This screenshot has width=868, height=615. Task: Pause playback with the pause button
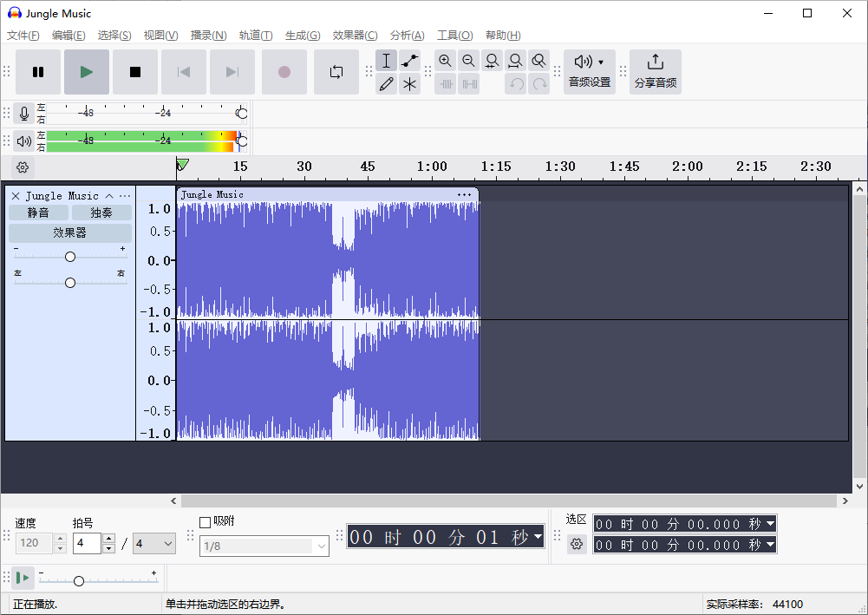click(38, 72)
